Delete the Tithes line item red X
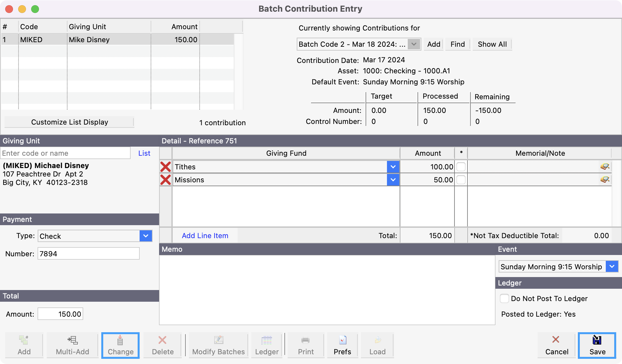 [x=166, y=167]
